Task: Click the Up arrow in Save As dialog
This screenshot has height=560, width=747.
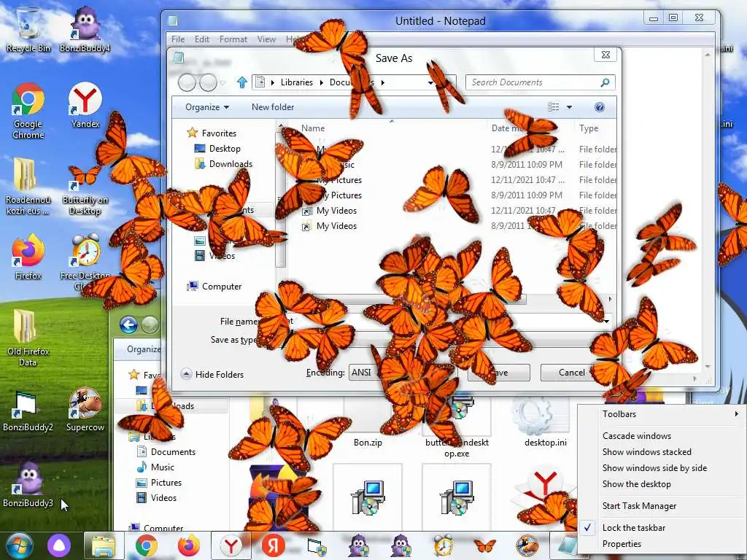Action: click(242, 82)
